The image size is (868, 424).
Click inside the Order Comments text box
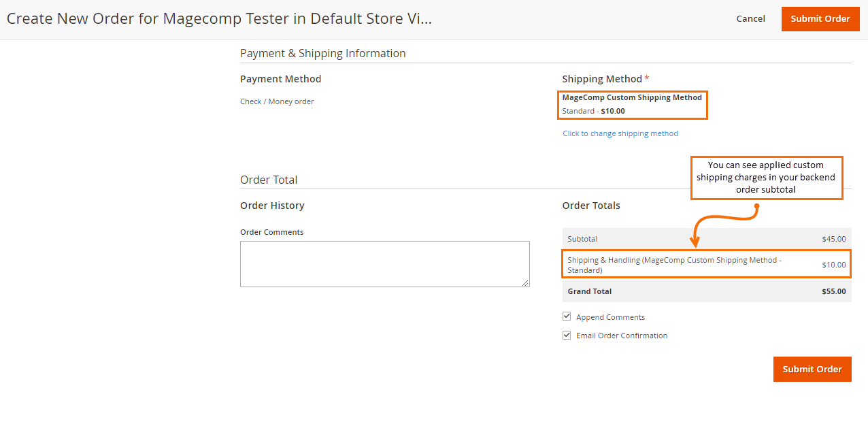coord(384,263)
